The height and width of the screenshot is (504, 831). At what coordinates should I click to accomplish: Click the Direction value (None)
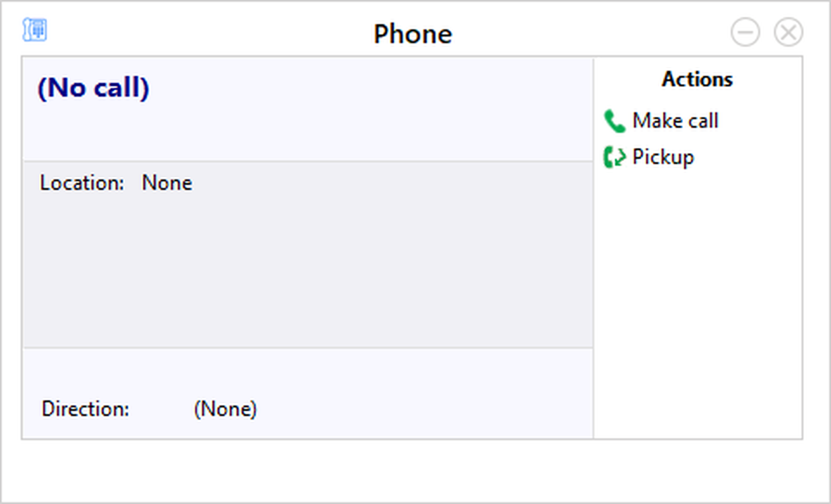coord(225,409)
